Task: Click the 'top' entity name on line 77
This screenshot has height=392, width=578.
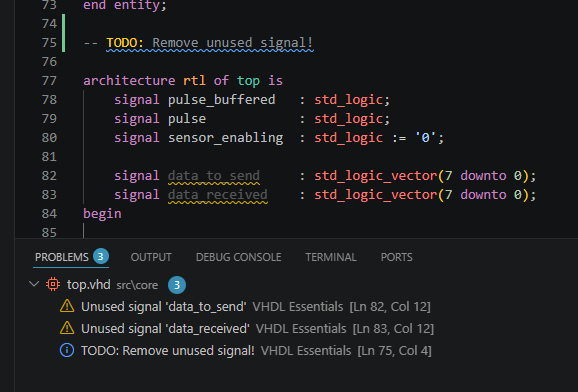Action: [x=248, y=81]
